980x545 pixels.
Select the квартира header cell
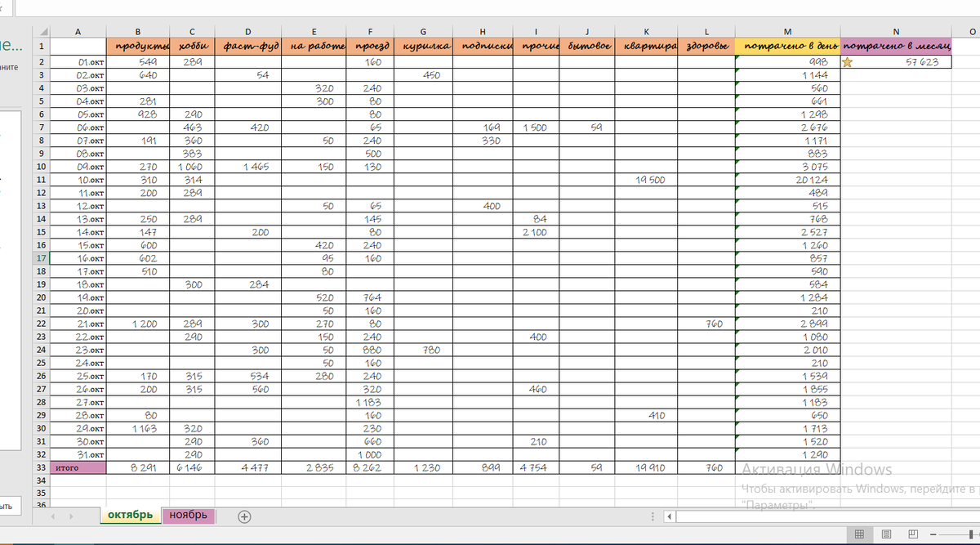(647, 47)
